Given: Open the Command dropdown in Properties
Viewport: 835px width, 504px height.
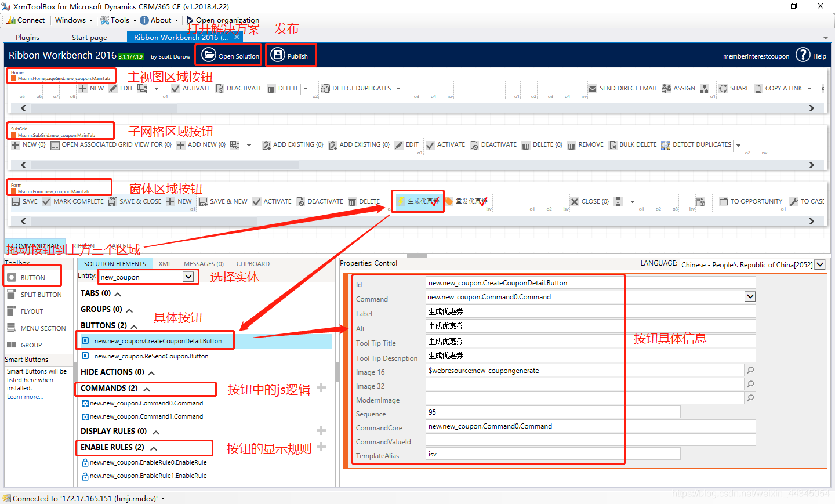Looking at the screenshot, I should pos(750,296).
